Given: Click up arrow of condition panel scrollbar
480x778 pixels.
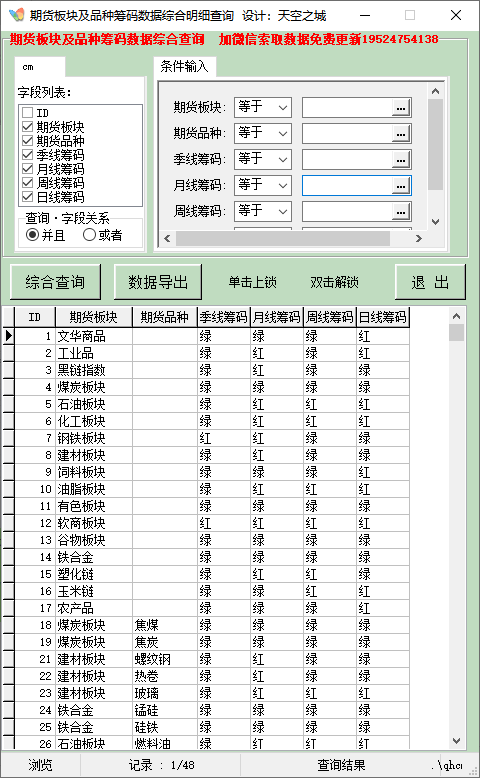Looking at the screenshot, I should point(435,91).
